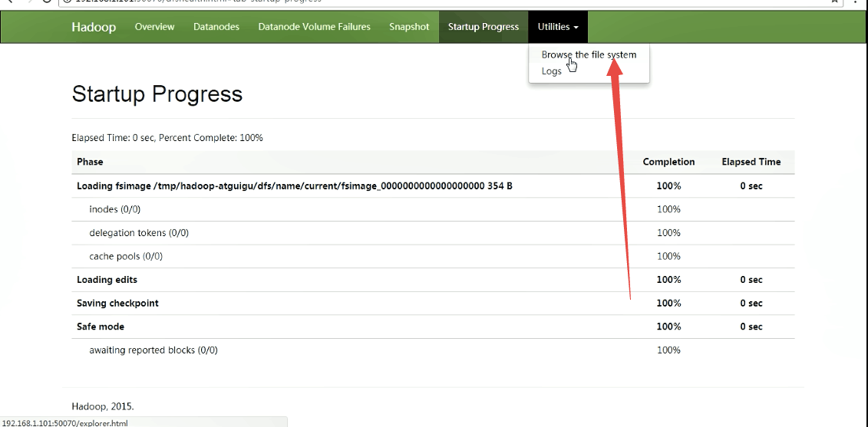
Task: Click the Safe mode phase
Action: click(101, 327)
